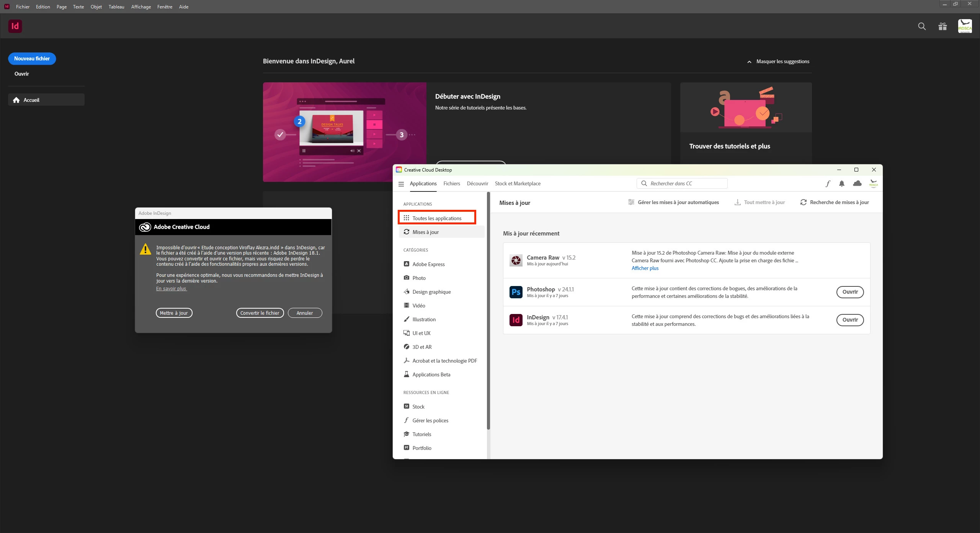Open the What's New gift icon

[942, 26]
